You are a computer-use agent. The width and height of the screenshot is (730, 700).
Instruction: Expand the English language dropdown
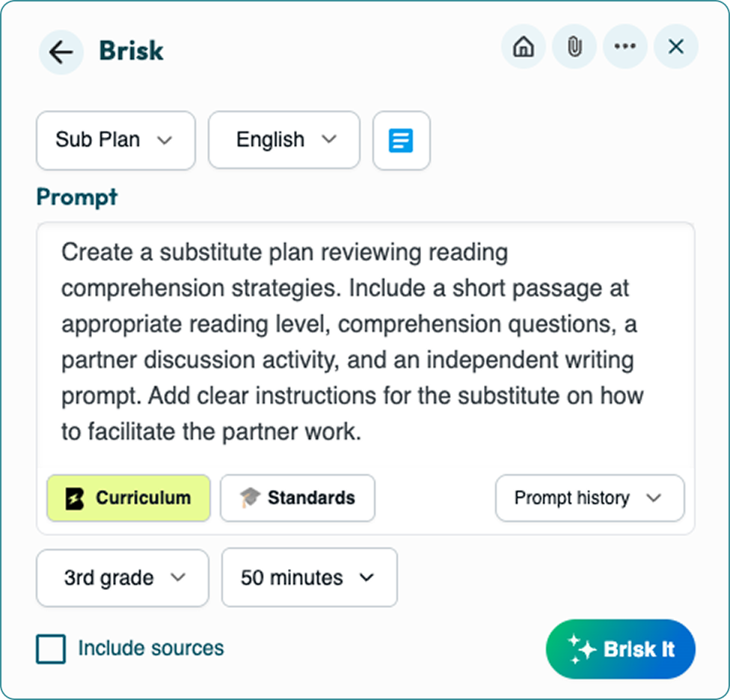(x=284, y=140)
